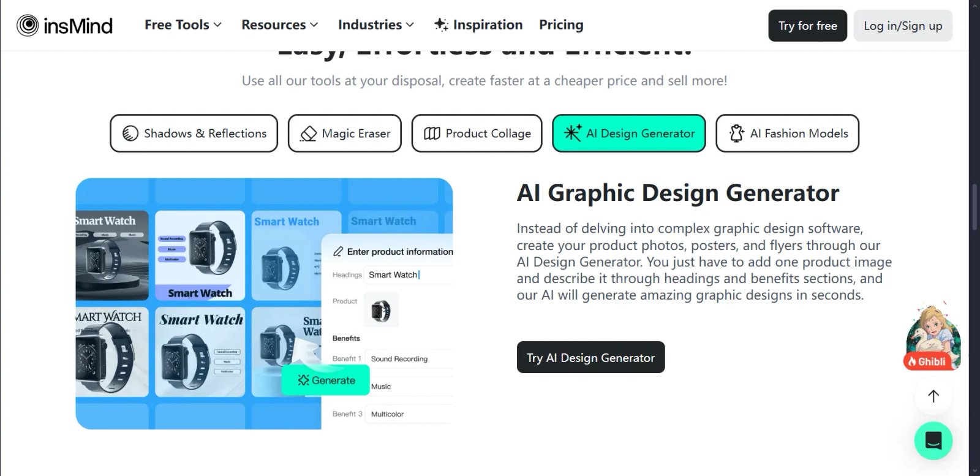This screenshot has height=476, width=980.
Task: Select the AI Design Generator tab
Action: point(629,134)
